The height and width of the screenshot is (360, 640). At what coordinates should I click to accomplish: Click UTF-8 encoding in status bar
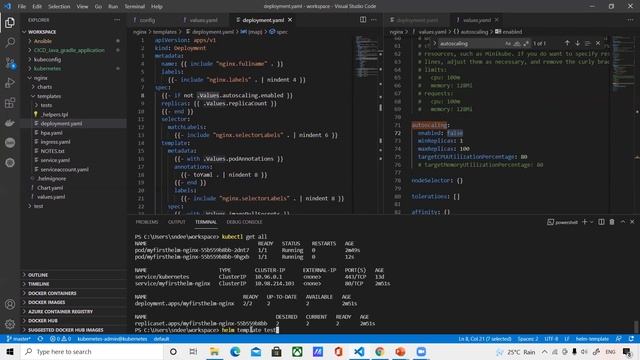point(551,339)
